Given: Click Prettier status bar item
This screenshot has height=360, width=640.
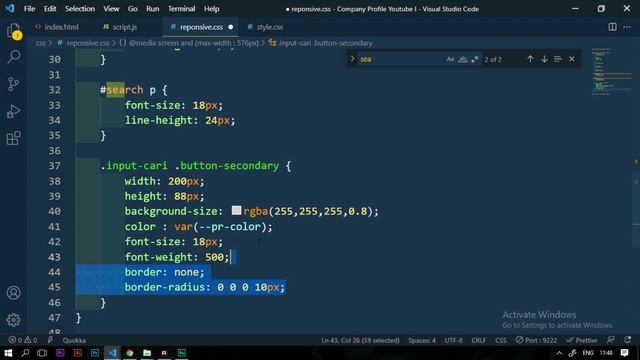Looking at the screenshot, I should (x=582, y=340).
